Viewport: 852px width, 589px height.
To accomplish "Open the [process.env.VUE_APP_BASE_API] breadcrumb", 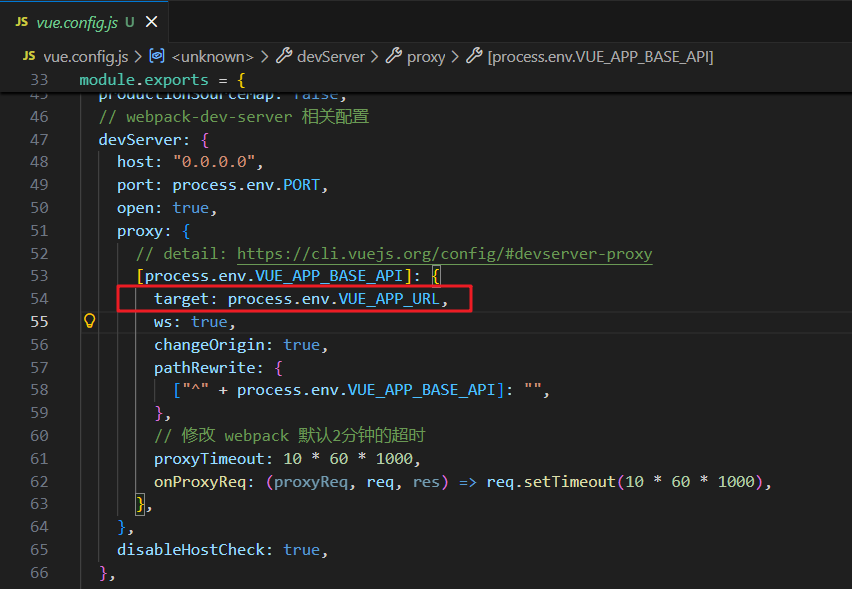I will [x=600, y=57].
